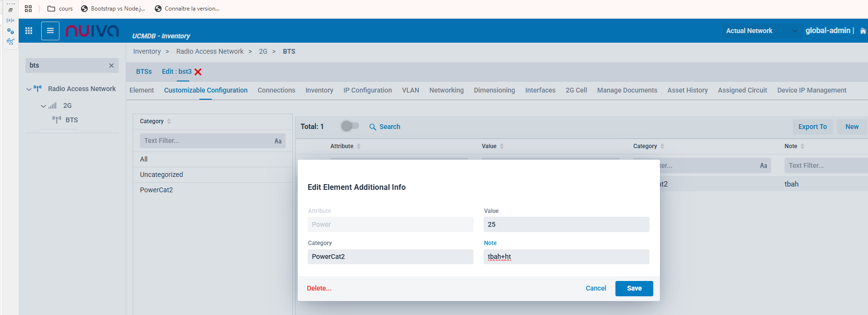Open the apps grid launcher icon
This screenshot has height=315, width=868.
click(29, 31)
